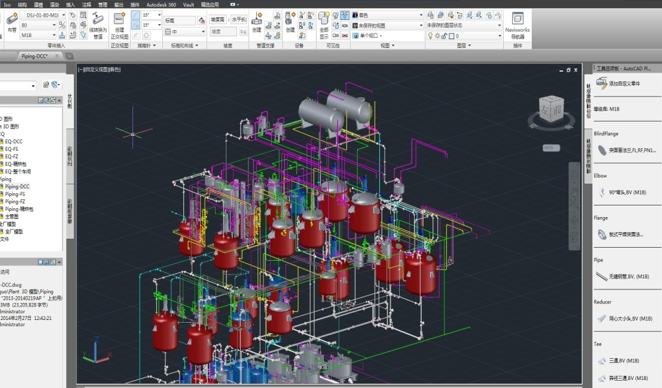
Task: Toggle the layer on/off light bulb
Action: [x=430, y=36]
